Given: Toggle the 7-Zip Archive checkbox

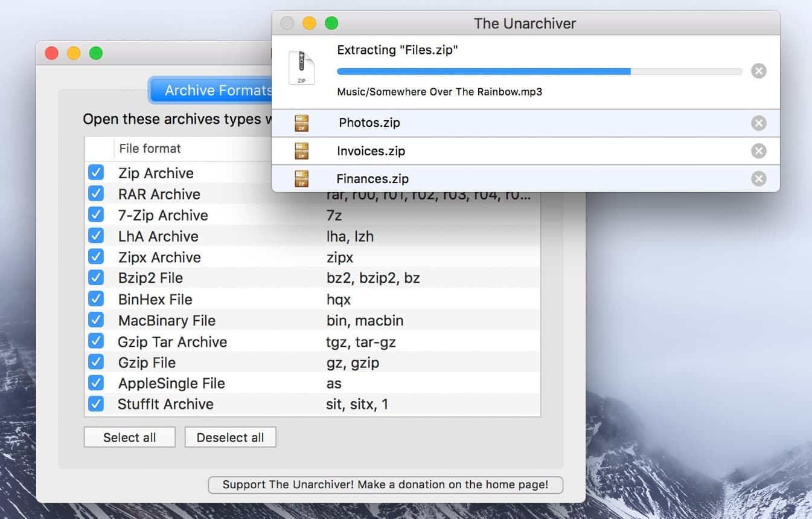Looking at the screenshot, I should coord(96,215).
